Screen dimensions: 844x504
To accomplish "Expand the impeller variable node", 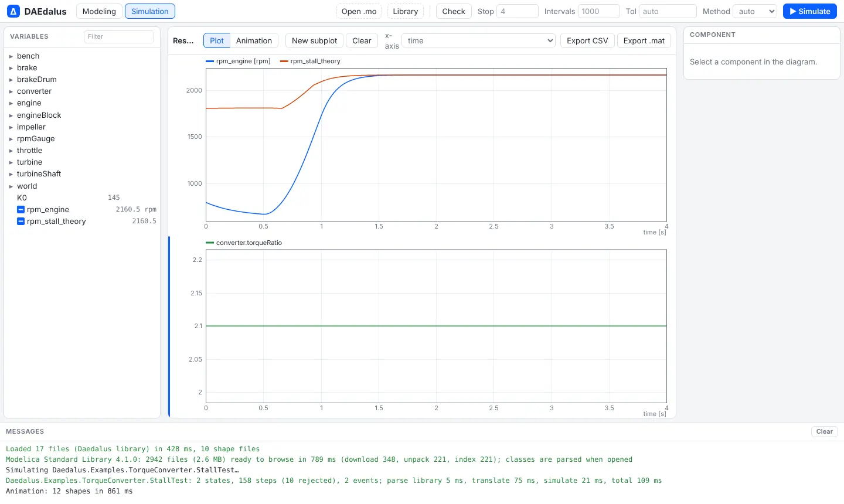I will (x=11, y=127).
